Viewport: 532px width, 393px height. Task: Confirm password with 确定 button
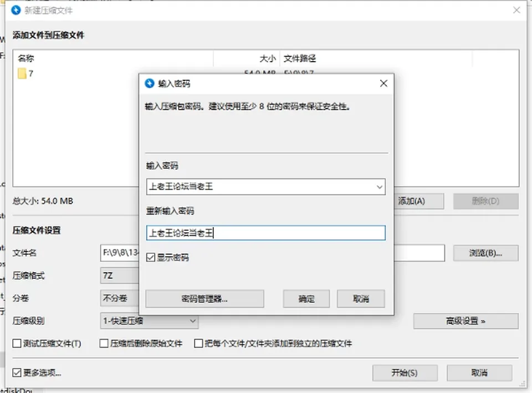[306, 299]
